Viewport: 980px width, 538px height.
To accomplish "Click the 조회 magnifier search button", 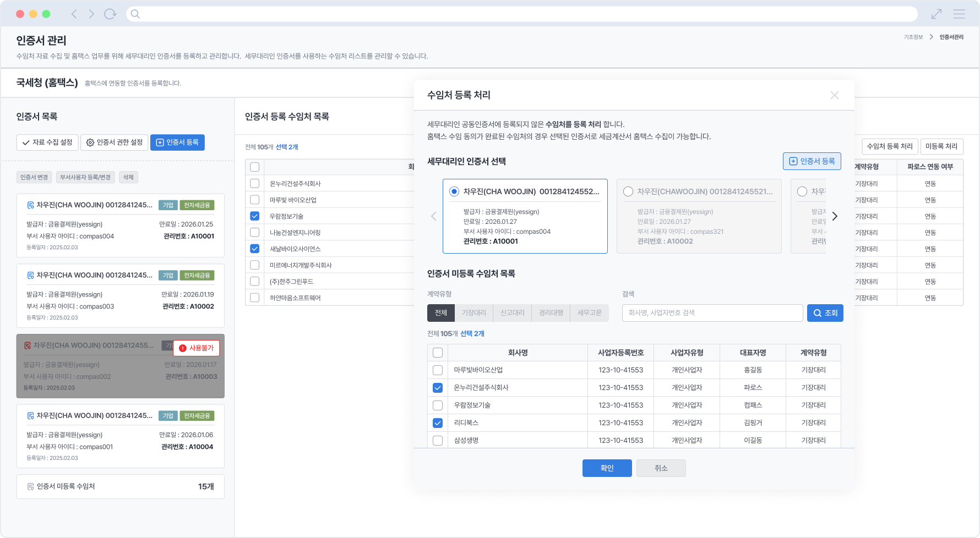I will (x=825, y=312).
